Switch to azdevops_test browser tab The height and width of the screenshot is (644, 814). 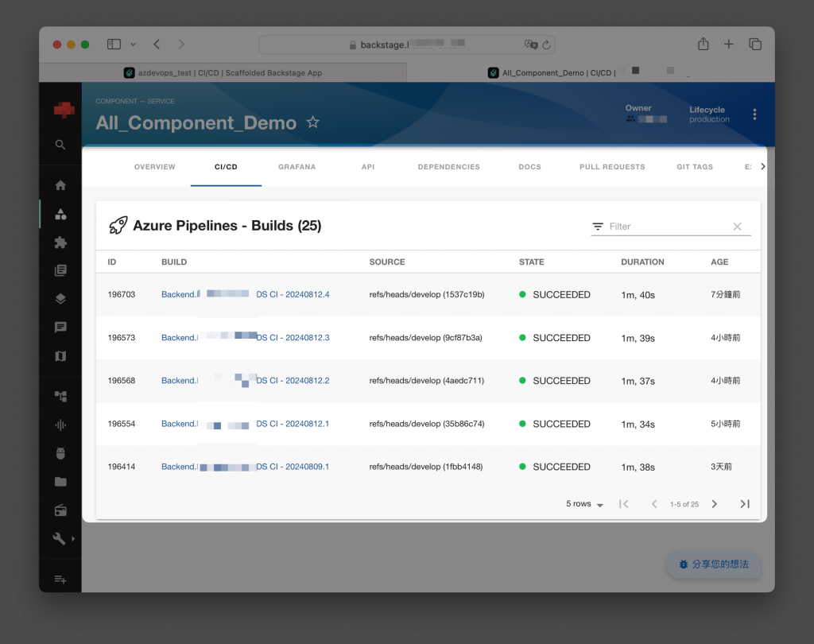pyautogui.click(x=223, y=72)
